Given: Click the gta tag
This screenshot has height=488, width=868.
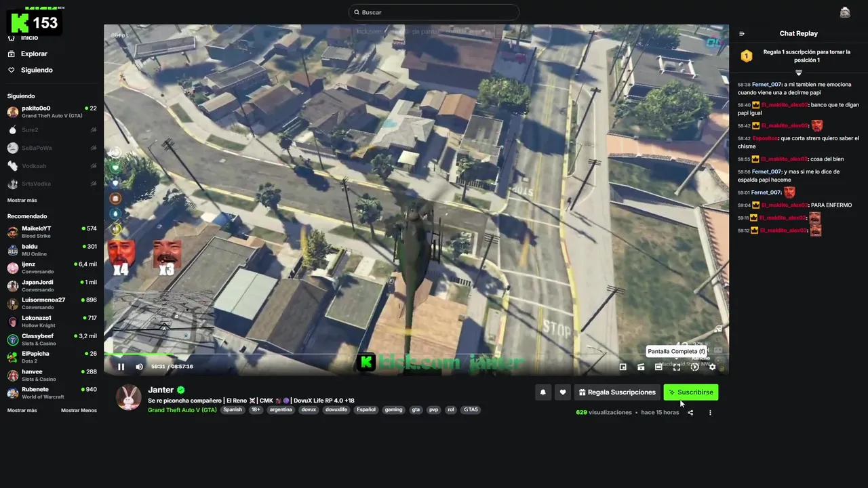Looking at the screenshot, I should coord(416,410).
